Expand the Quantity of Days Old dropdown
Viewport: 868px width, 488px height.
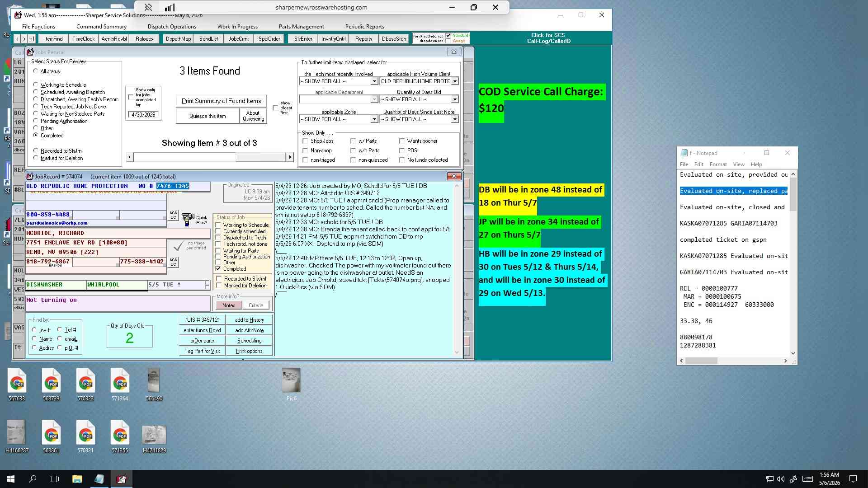pyautogui.click(x=454, y=99)
